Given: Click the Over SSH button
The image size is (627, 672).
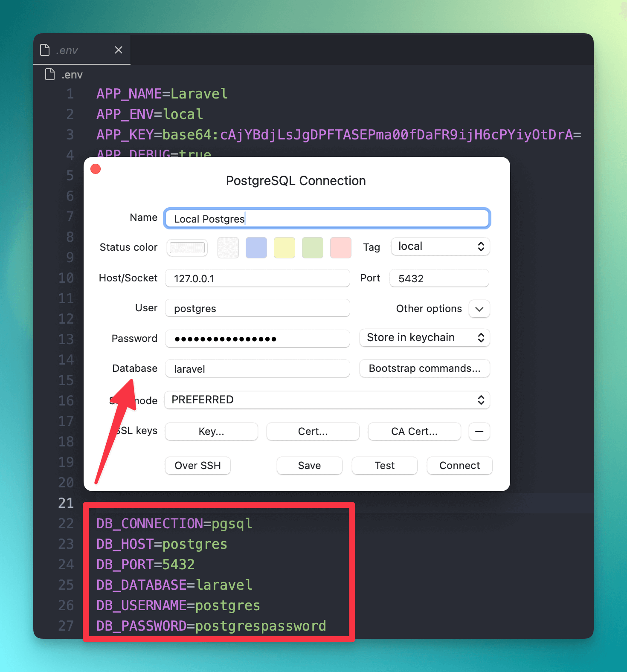Looking at the screenshot, I should click(198, 466).
